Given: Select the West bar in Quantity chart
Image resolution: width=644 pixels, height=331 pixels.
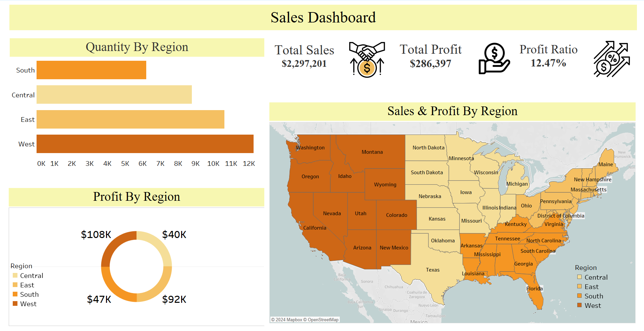Looking at the screenshot, I should [x=145, y=144].
